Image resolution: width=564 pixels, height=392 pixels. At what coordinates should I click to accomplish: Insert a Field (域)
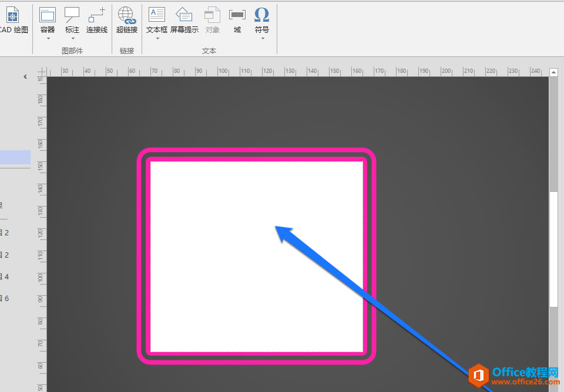237,15
